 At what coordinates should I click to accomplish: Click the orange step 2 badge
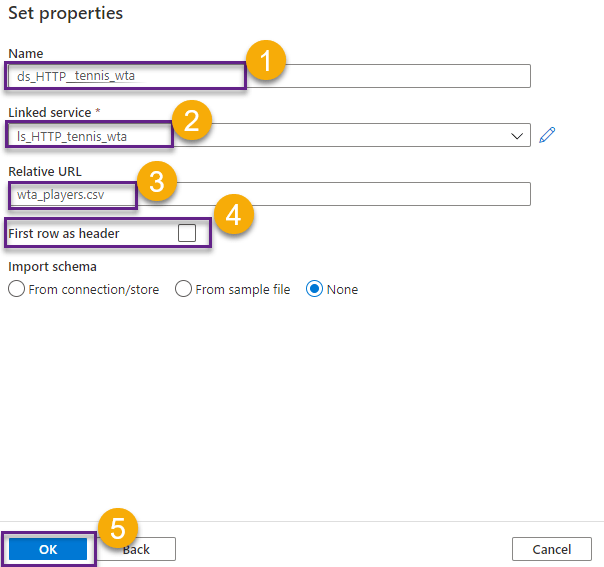192,123
